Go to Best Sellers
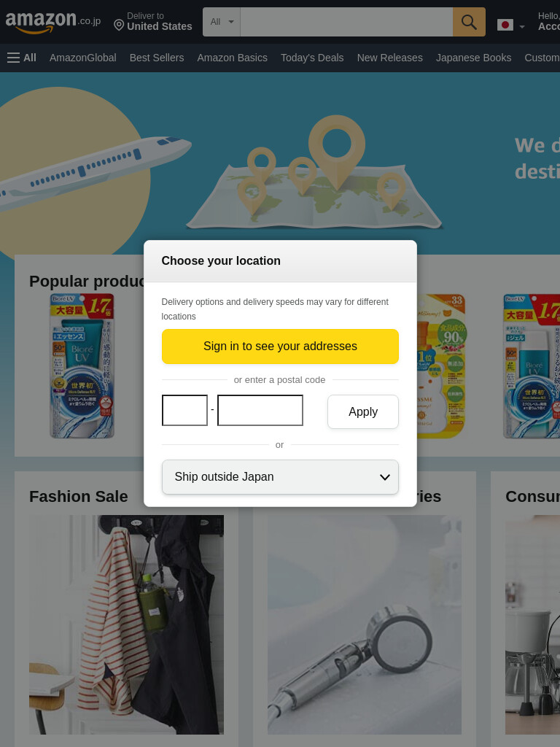 click(x=157, y=58)
